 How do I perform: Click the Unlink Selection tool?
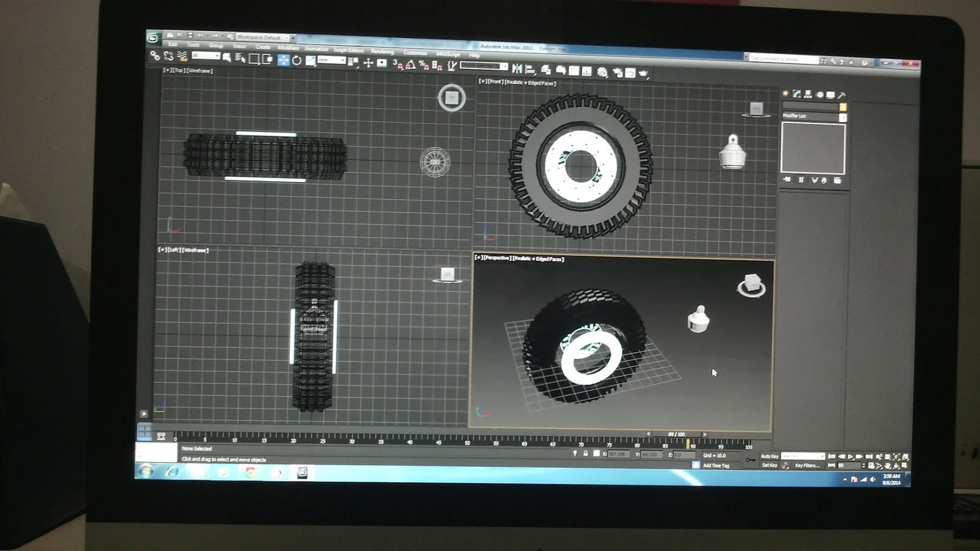click(168, 56)
